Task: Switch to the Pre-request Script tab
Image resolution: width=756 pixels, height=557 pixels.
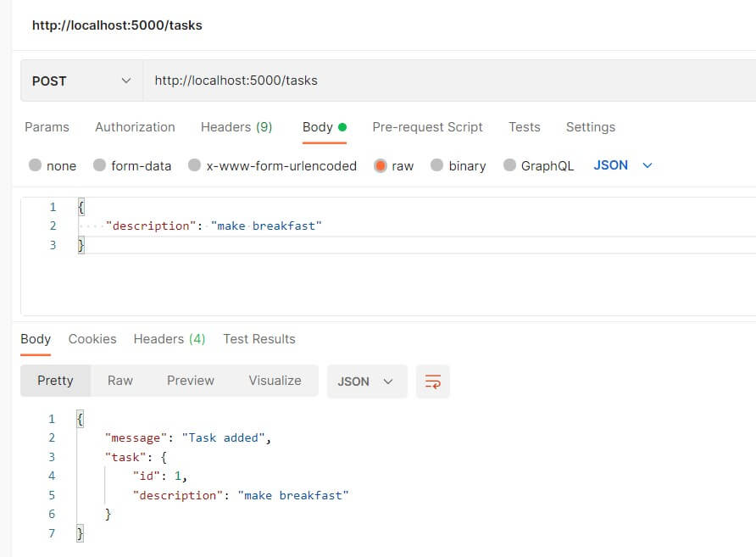Action: [427, 127]
